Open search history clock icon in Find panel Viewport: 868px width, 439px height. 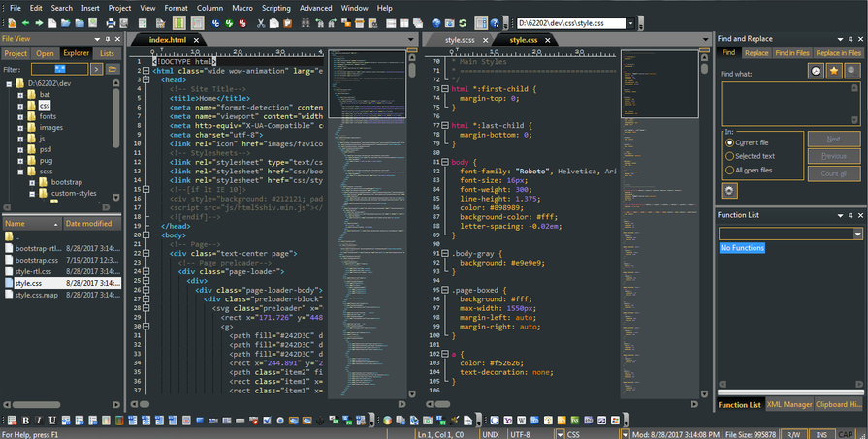click(x=816, y=72)
